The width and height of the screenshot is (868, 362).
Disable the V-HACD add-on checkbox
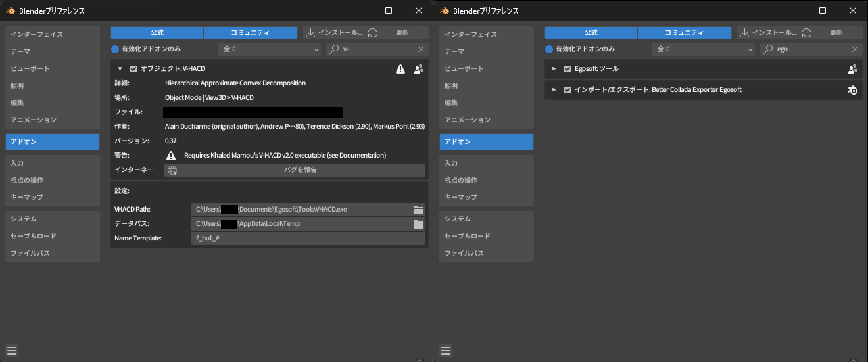pos(133,69)
